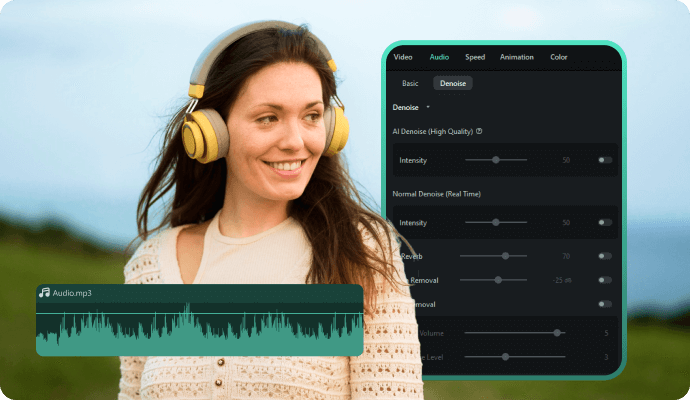
Task: Select the Audio tab
Action: pos(439,57)
